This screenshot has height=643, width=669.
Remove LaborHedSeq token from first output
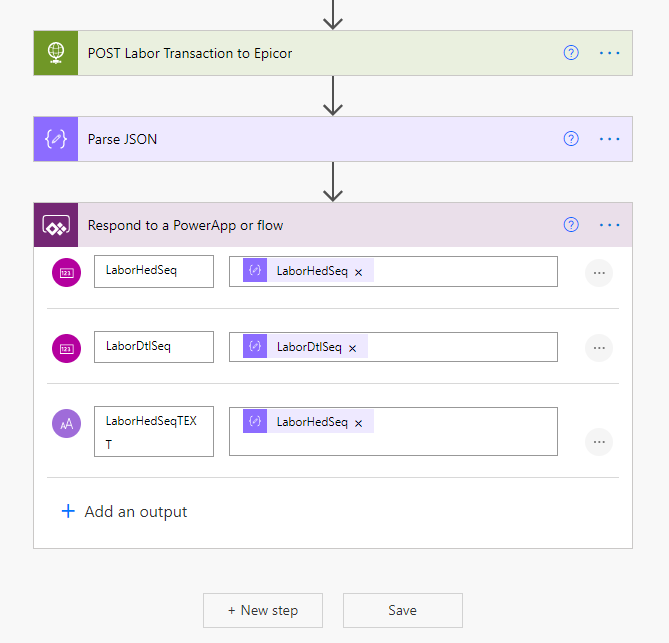(x=359, y=272)
